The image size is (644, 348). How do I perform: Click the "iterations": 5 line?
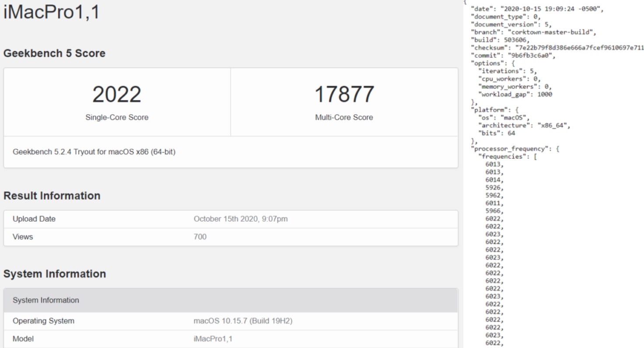coord(507,71)
